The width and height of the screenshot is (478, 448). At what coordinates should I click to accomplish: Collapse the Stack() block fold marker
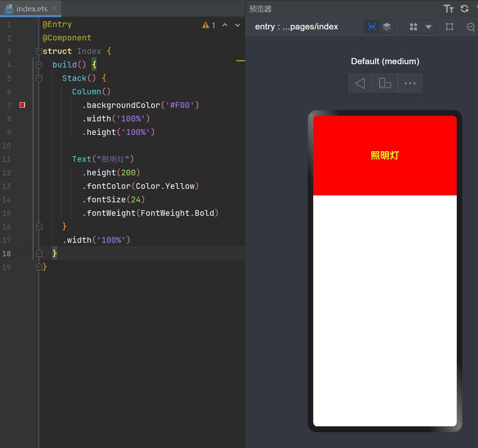39,78
